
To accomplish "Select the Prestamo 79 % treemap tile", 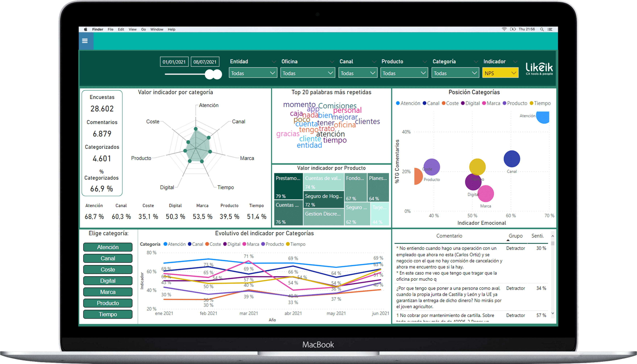I will click(288, 187).
